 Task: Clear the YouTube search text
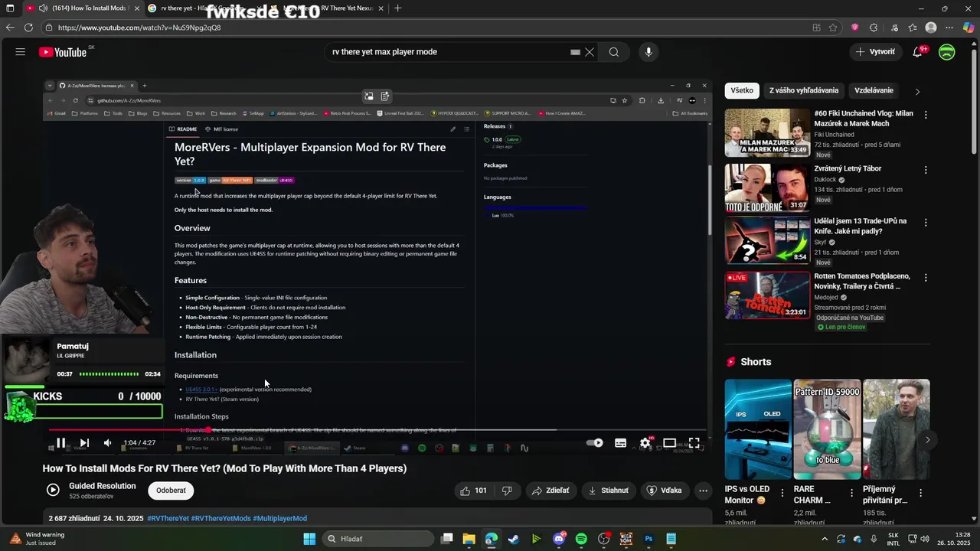pyautogui.click(x=590, y=52)
